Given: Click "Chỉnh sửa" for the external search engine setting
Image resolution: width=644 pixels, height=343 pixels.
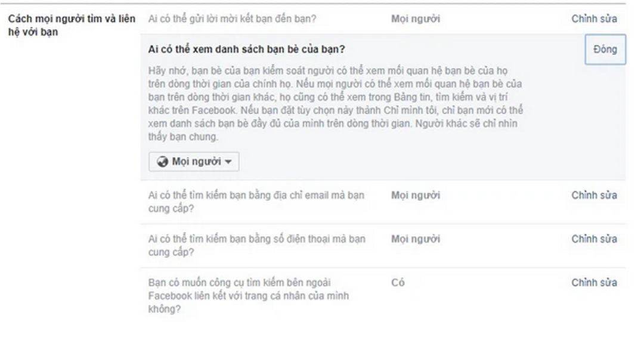Looking at the screenshot, I should click(594, 283).
